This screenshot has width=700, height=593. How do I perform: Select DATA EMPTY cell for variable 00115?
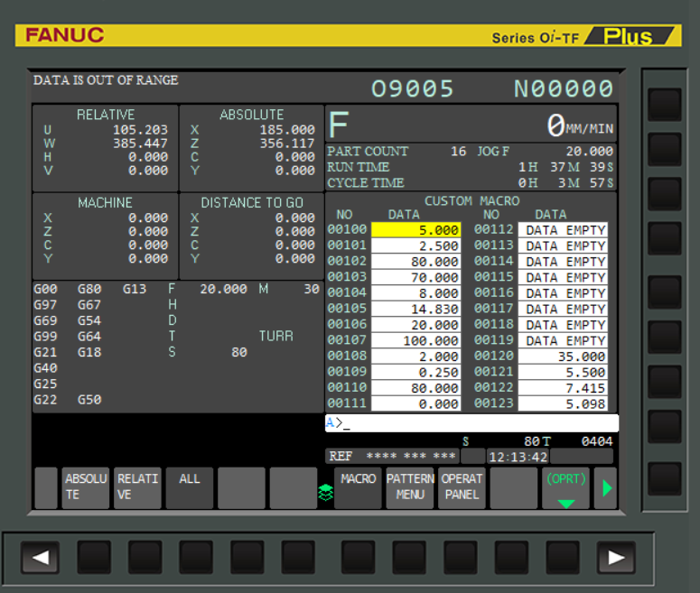coord(563,277)
